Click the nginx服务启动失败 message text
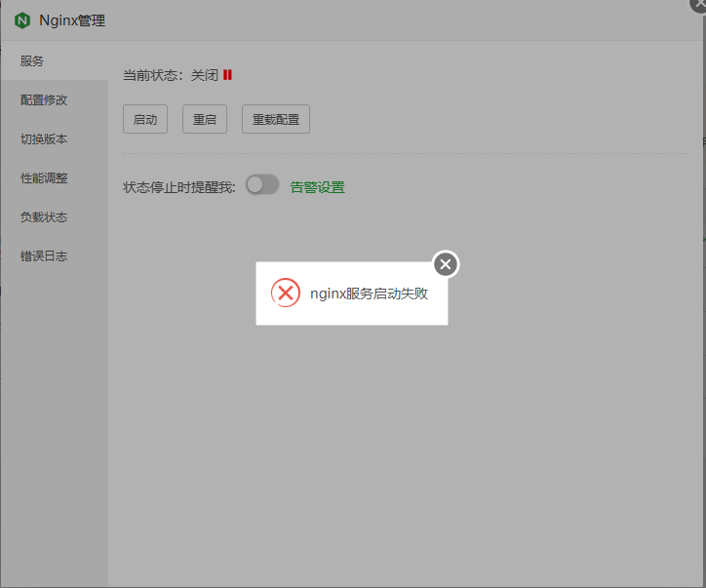The height and width of the screenshot is (588, 706). [370, 294]
